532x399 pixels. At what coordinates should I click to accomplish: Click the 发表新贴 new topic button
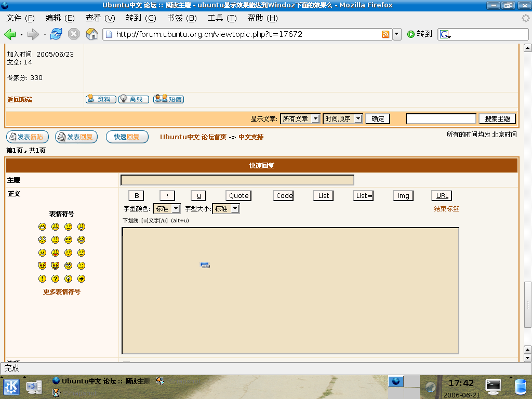tap(28, 137)
